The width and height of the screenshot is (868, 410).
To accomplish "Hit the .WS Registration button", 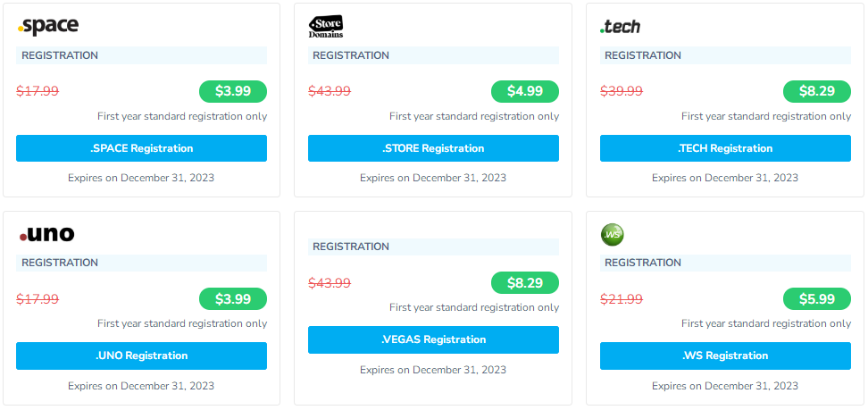I will (x=725, y=356).
